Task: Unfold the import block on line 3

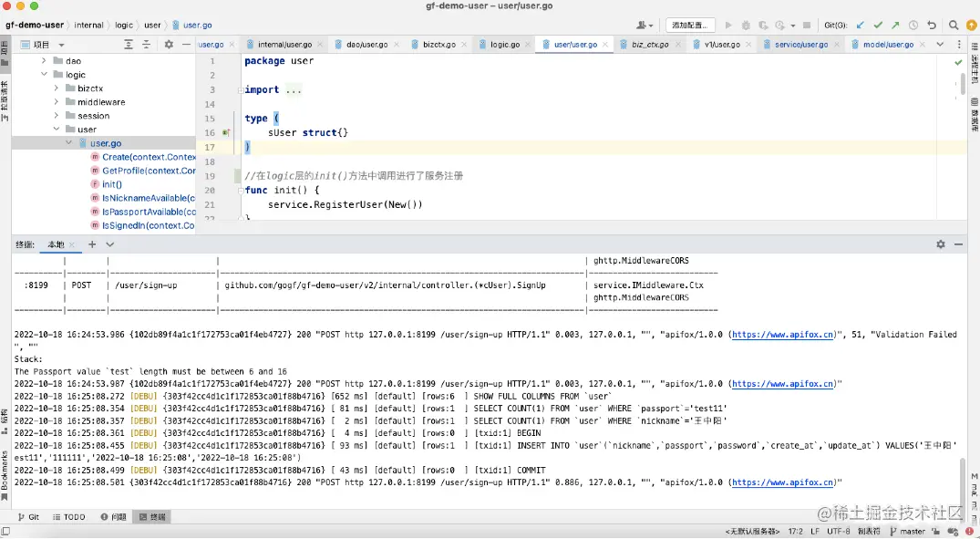Action: tap(241, 90)
